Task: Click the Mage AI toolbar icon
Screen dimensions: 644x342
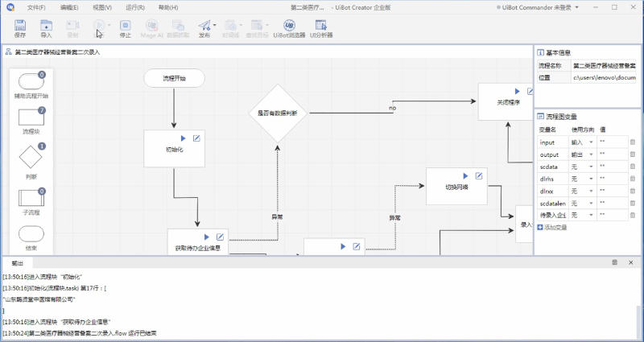Action: [x=151, y=26]
